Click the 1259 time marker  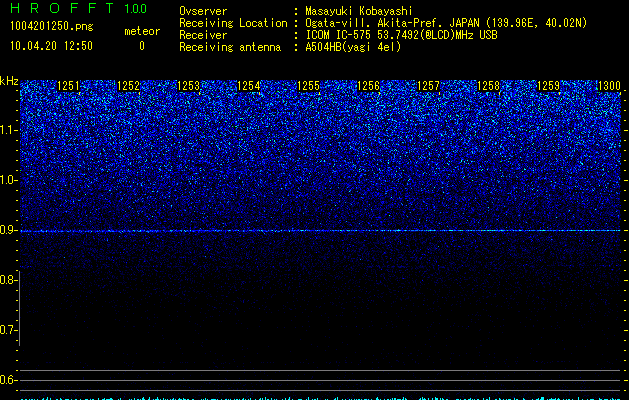[548, 86]
